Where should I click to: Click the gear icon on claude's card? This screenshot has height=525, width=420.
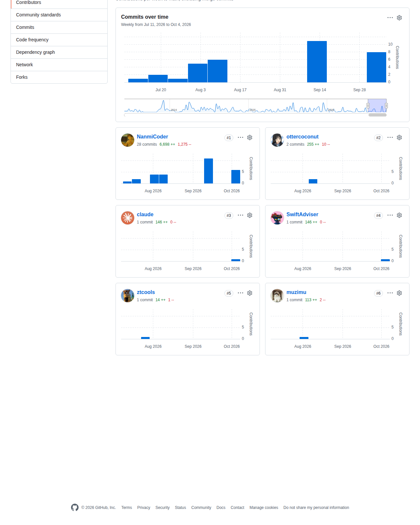pyautogui.click(x=250, y=215)
